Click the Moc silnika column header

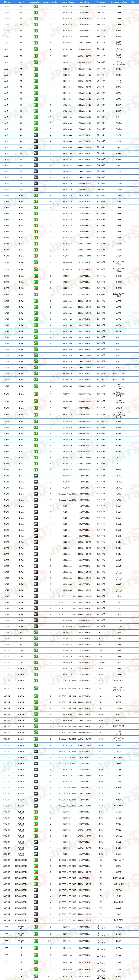click(84, 2)
